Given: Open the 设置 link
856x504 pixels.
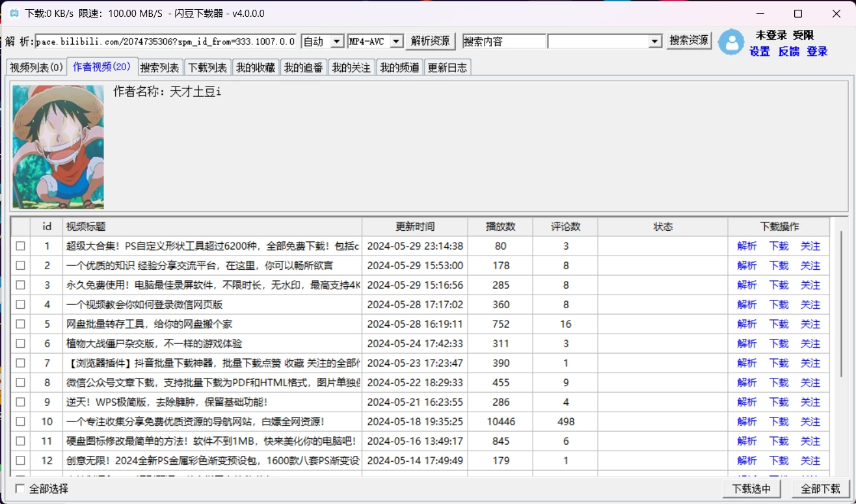Looking at the screenshot, I should point(760,51).
